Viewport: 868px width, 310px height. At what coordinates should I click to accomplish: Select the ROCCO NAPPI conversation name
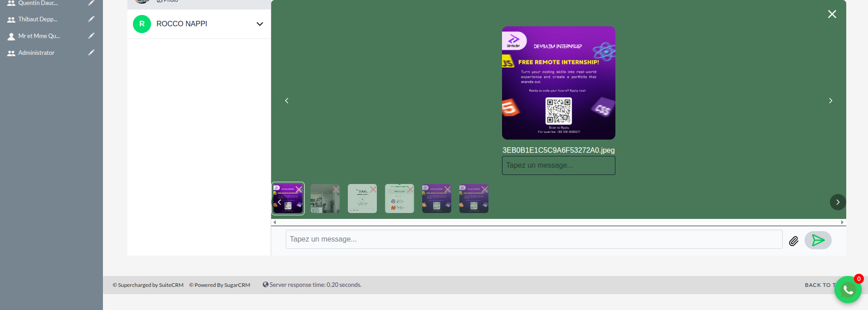(182, 24)
